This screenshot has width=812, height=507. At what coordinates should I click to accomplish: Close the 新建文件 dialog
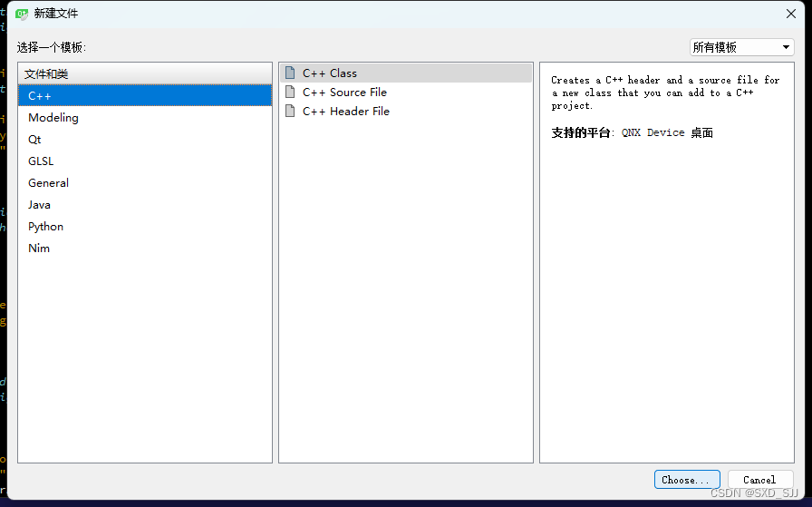pyautogui.click(x=791, y=14)
